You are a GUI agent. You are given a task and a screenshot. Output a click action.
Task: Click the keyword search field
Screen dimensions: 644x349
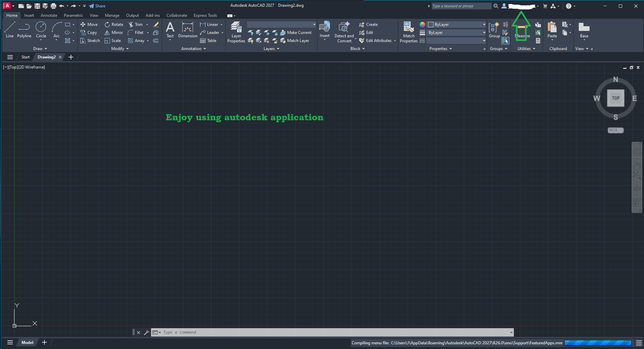461,6
